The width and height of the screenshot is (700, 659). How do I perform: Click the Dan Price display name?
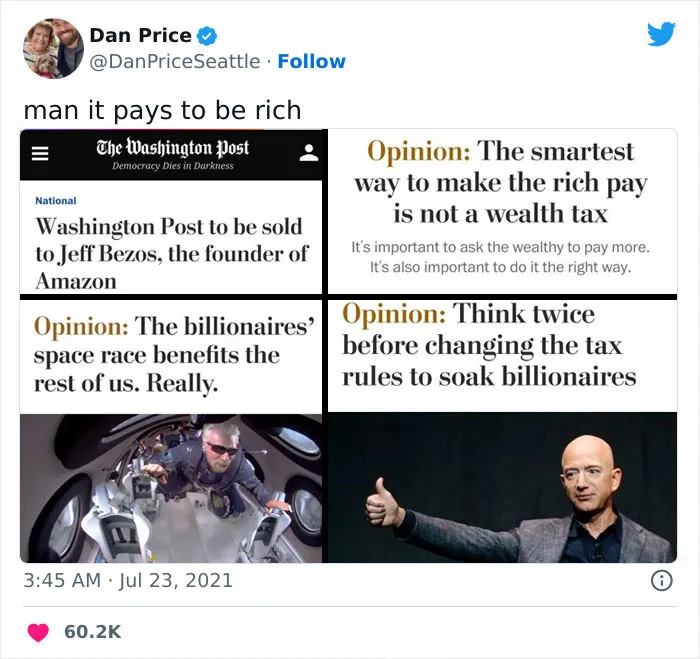click(x=141, y=36)
